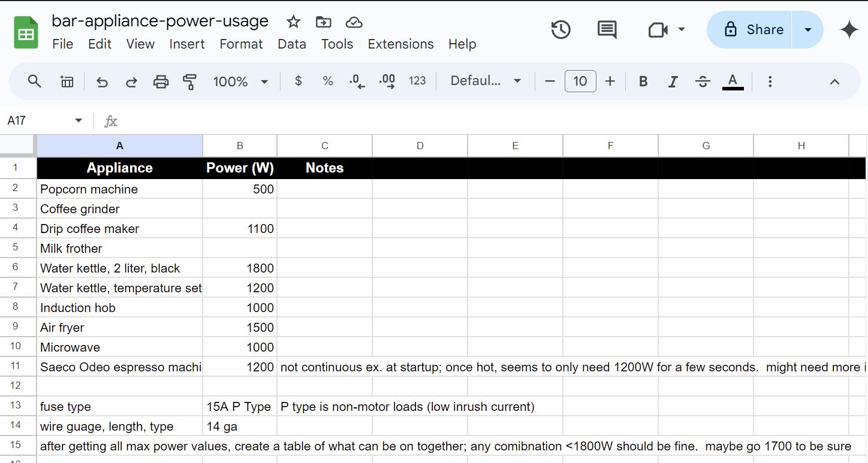868x463 pixels.
Task: Open version history clock icon
Action: point(560,29)
